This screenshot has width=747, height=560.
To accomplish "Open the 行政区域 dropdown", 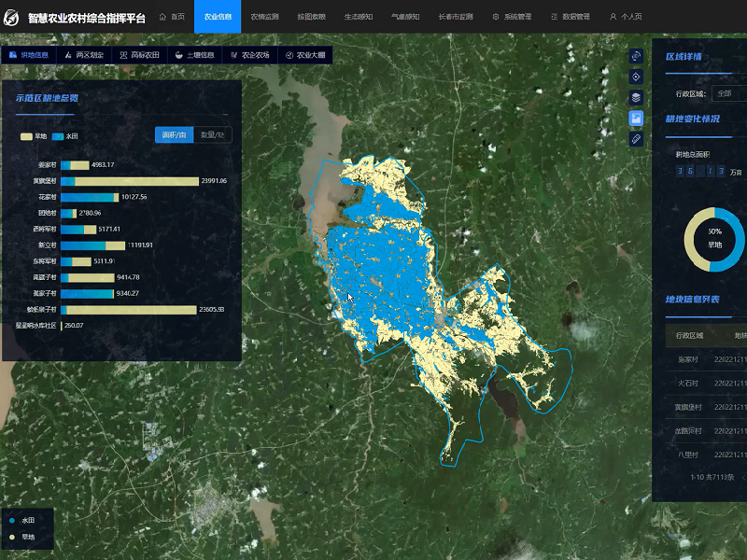I will pos(728,93).
